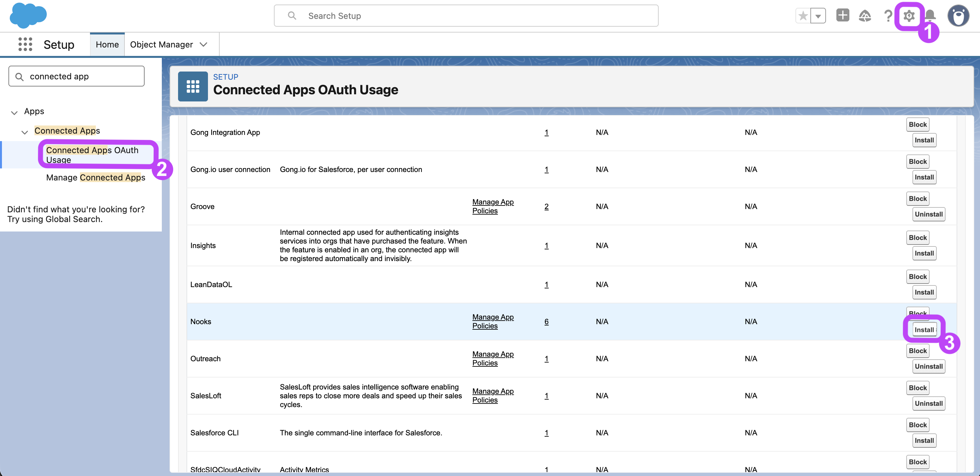Open Manage Connected Apps in sidebar
980x476 pixels.
coord(96,178)
